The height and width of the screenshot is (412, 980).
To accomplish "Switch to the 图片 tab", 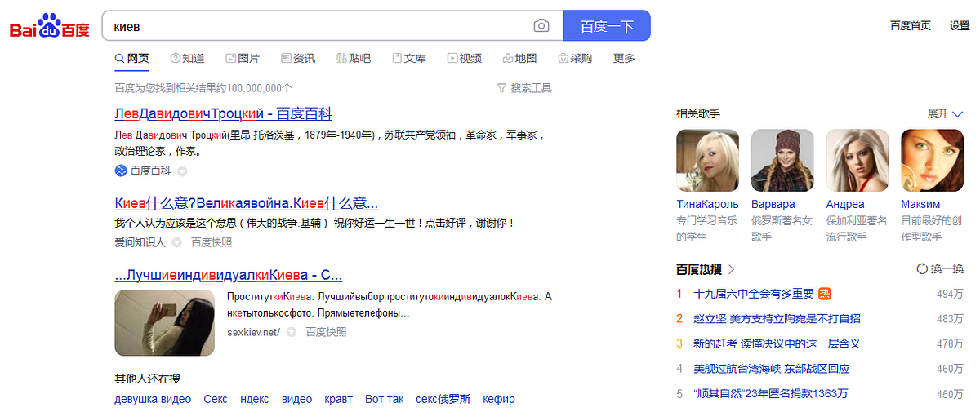I will pyautogui.click(x=243, y=59).
